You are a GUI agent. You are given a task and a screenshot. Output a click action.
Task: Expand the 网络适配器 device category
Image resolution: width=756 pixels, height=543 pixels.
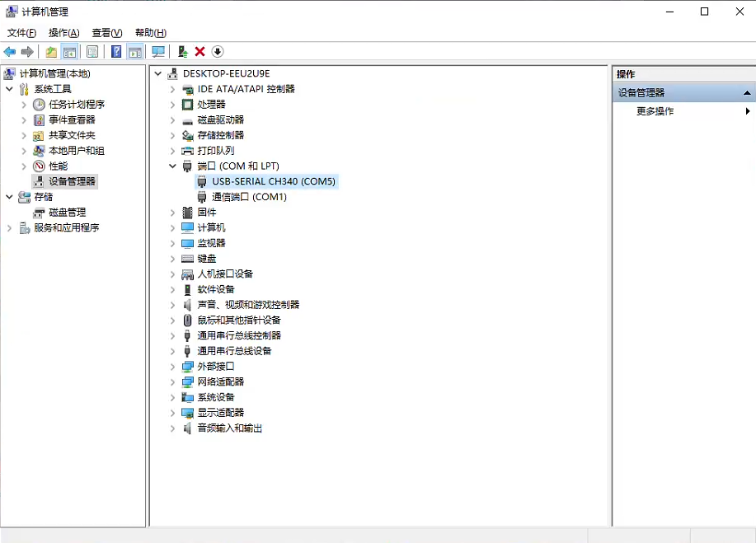tap(173, 382)
